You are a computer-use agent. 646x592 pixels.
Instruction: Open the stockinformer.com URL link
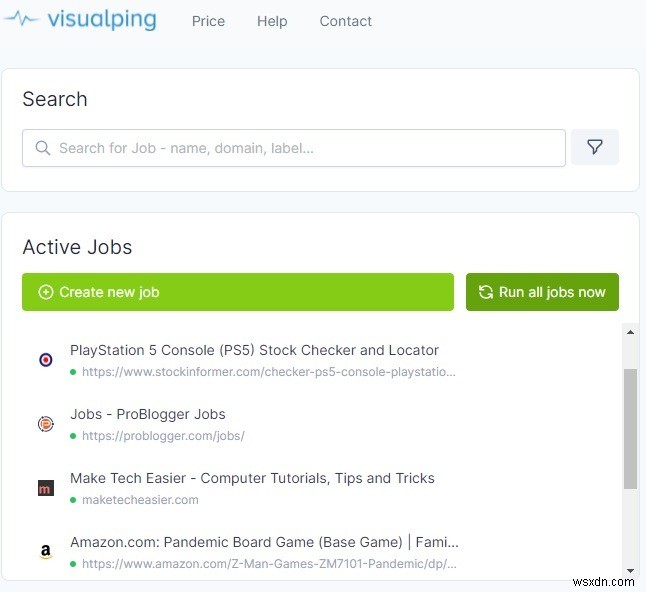click(268, 372)
